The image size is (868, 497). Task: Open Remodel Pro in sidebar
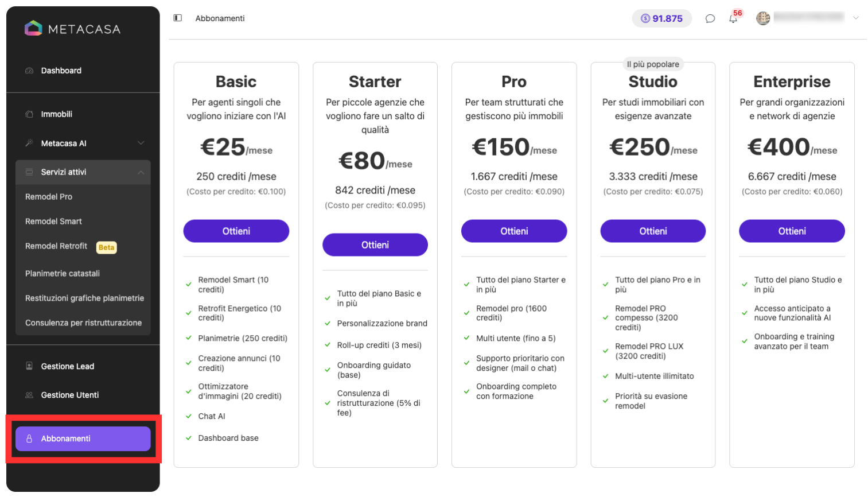click(49, 196)
